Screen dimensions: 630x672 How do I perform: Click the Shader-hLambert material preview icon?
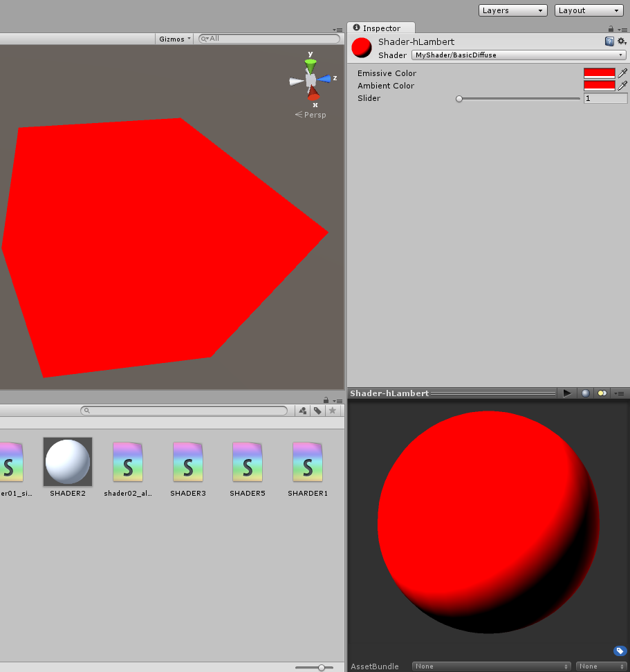[x=362, y=48]
